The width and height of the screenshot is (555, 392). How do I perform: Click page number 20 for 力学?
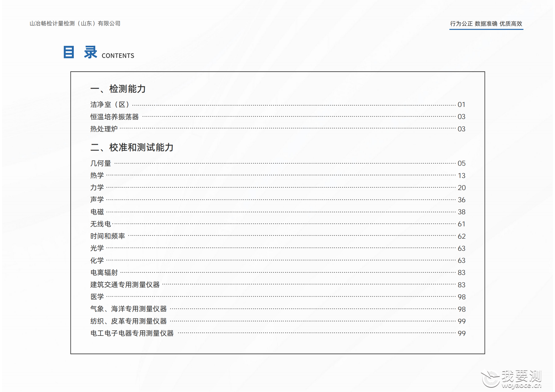point(462,187)
